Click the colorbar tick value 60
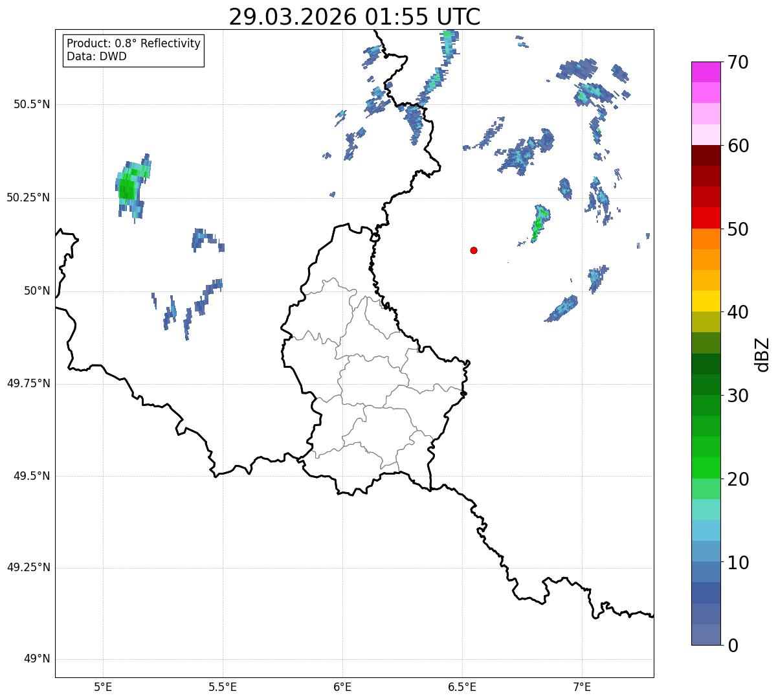The width and height of the screenshot is (778, 700). point(738,146)
